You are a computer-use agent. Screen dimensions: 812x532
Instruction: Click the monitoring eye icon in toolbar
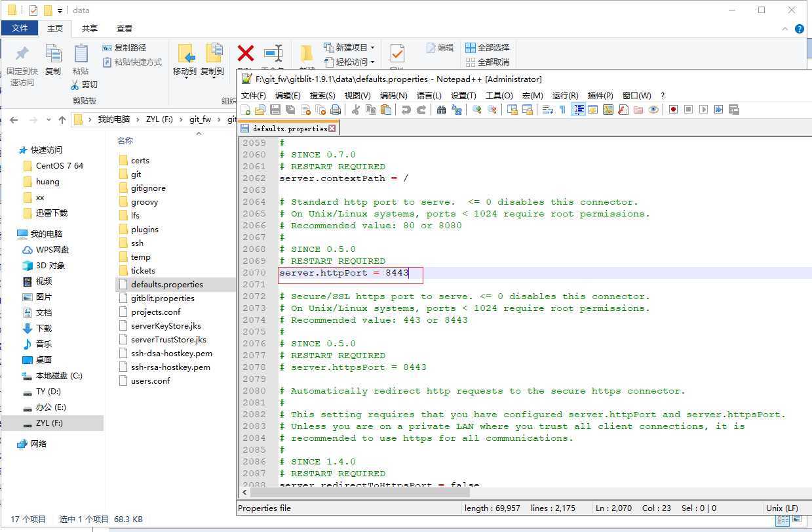653,110
